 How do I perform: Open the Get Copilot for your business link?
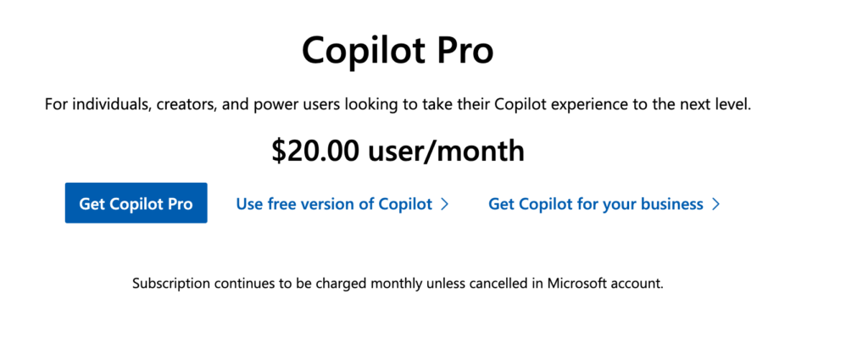point(595,204)
